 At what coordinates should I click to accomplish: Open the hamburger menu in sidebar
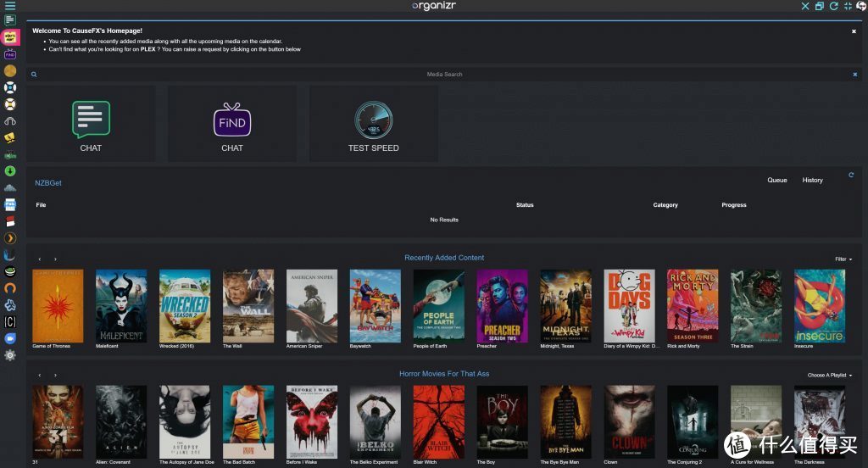coord(10,6)
